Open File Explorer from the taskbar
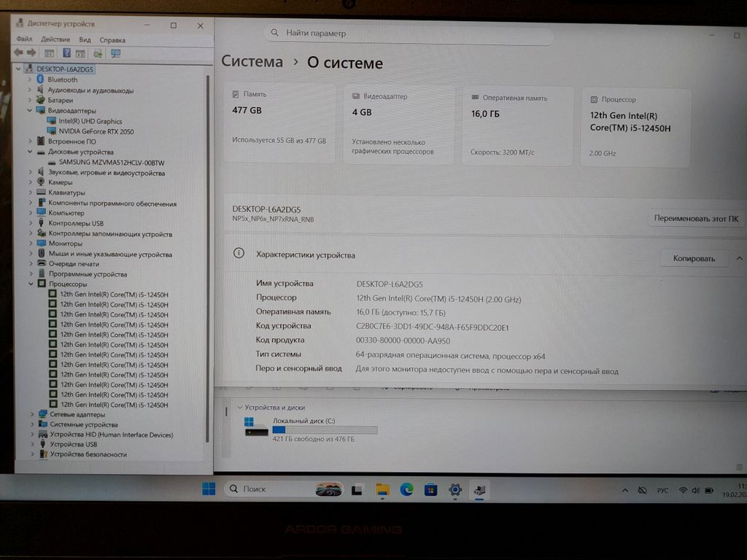The width and height of the screenshot is (747, 560). coord(382,489)
